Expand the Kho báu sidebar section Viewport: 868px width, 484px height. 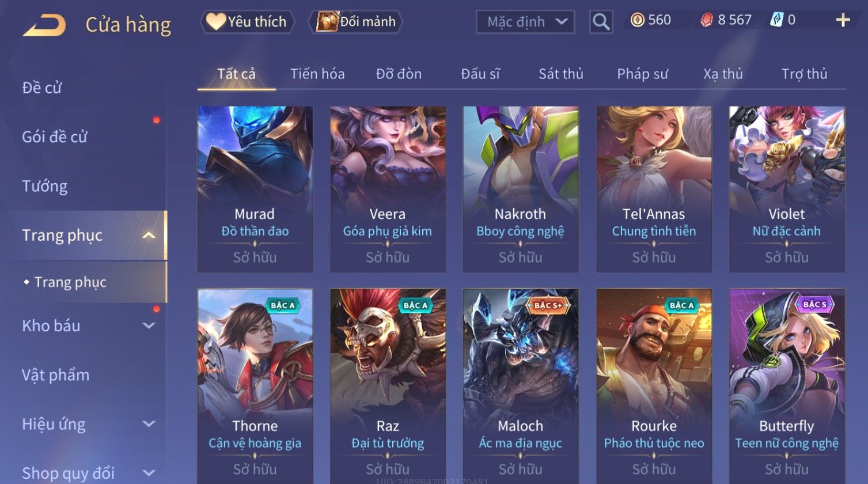(x=149, y=326)
